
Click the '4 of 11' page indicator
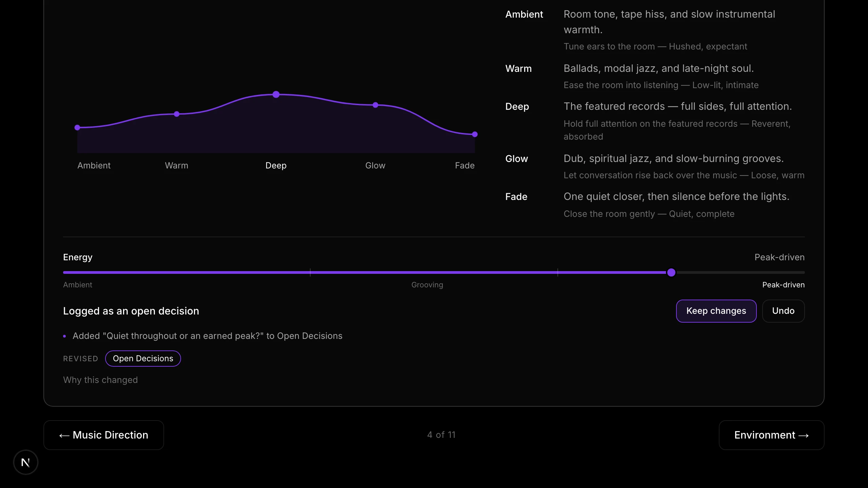coord(441,435)
